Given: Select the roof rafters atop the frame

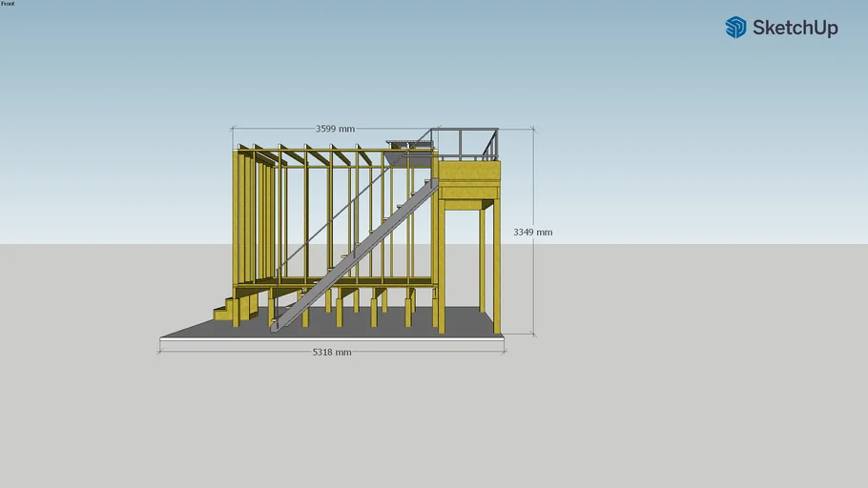Looking at the screenshot, I should (305, 152).
